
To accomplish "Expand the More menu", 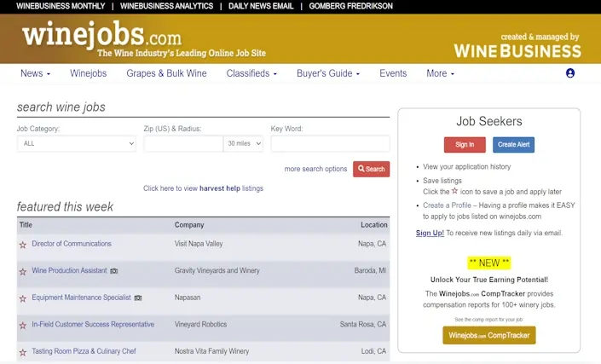I will 440,73.
